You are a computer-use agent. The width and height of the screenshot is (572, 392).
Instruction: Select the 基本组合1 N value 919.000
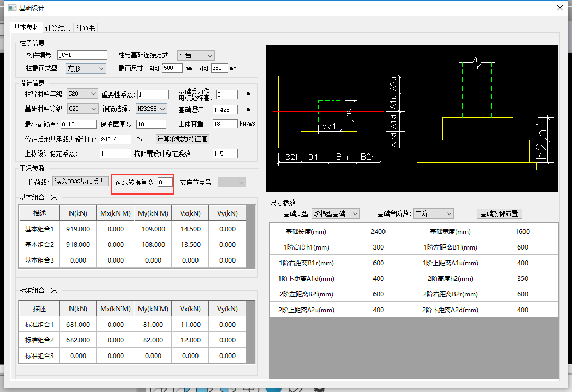(78, 229)
